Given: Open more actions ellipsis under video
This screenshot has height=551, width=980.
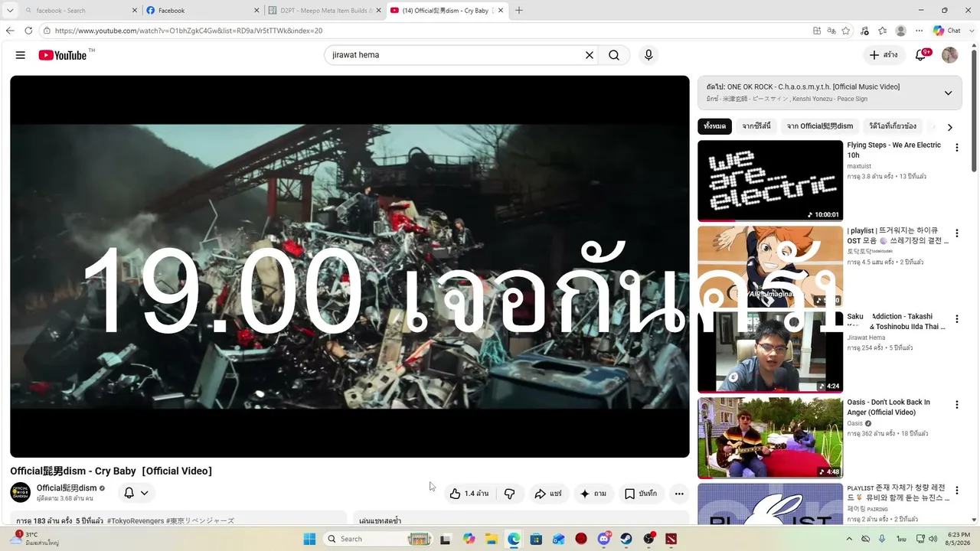Looking at the screenshot, I should (x=679, y=494).
